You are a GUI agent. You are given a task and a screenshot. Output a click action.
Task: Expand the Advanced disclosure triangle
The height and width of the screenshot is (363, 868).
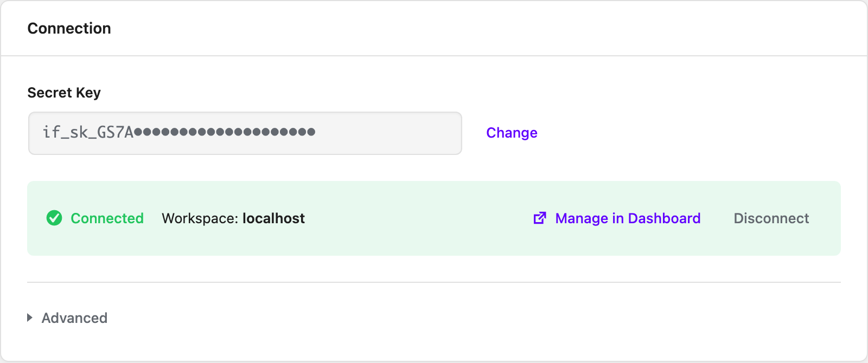(30, 317)
